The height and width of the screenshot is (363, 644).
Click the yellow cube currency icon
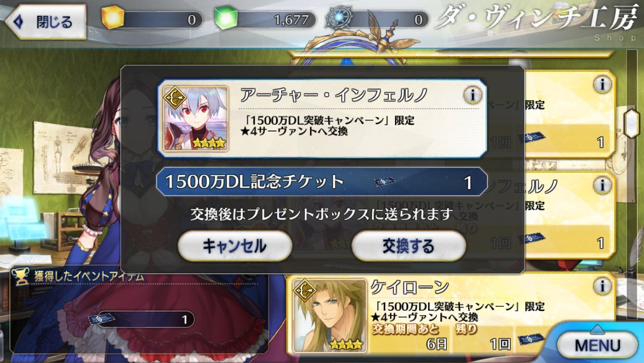[113, 18]
